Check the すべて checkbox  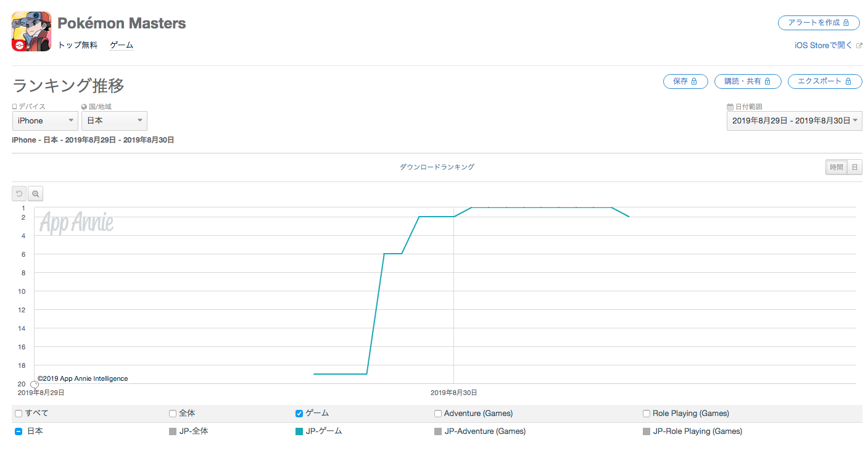point(19,414)
